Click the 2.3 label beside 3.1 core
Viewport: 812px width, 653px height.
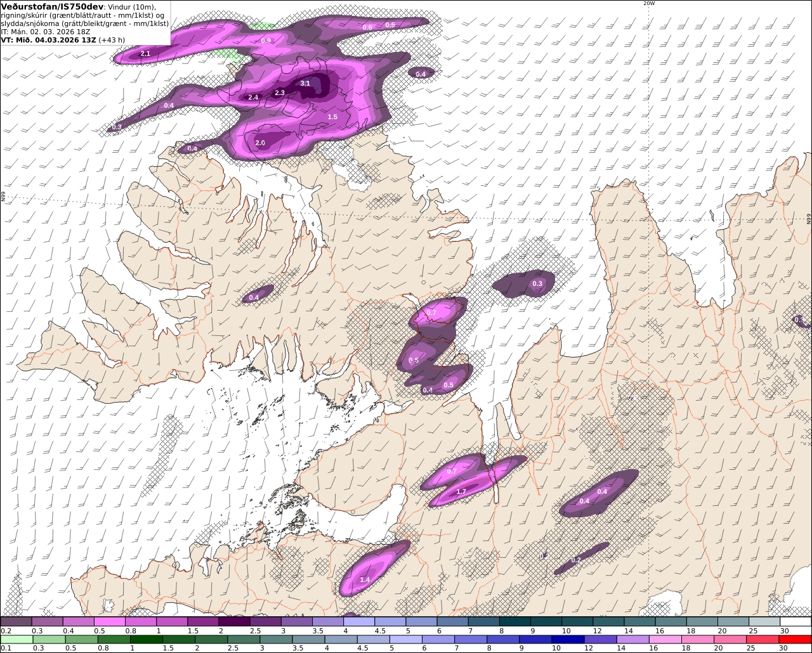click(x=280, y=93)
